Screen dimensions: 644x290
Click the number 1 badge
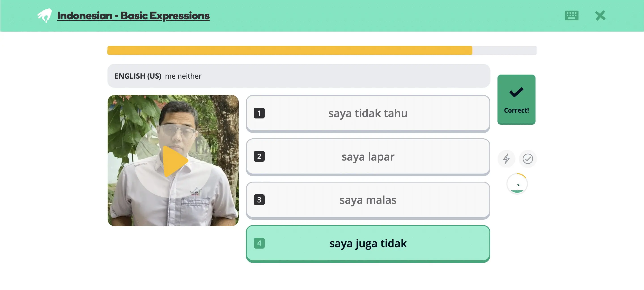click(259, 113)
